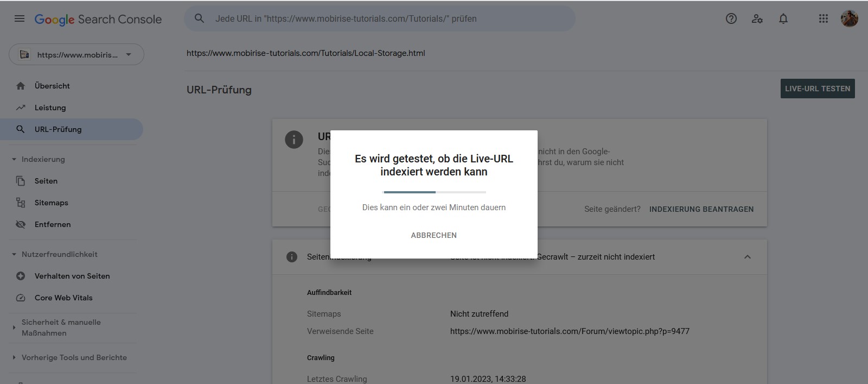Expand Vorherige Tools und Berichte
The height and width of the screenshot is (384, 868).
(x=14, y=357)
